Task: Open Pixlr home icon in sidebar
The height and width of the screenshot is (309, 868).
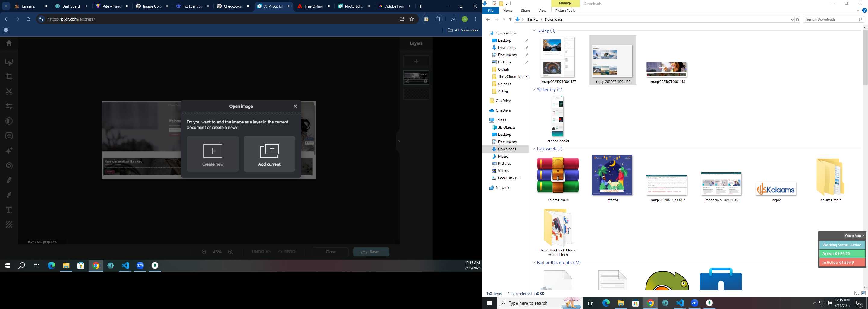Action: coord(9,43)
